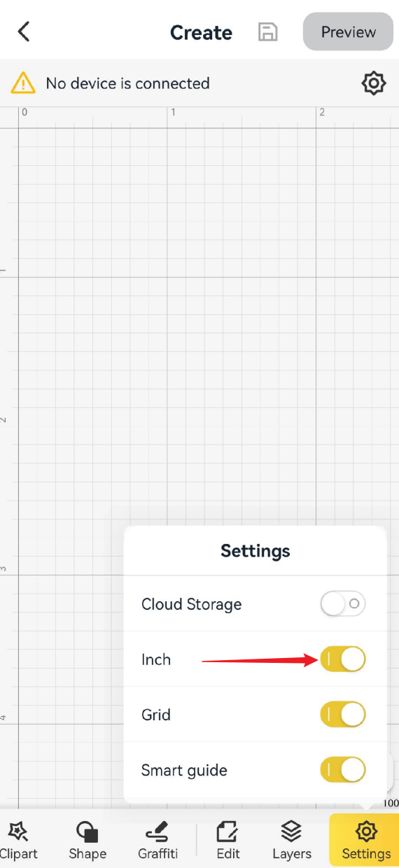Disable the Grid switch
The height and width of the screenshot is (868, 399).
343,714
